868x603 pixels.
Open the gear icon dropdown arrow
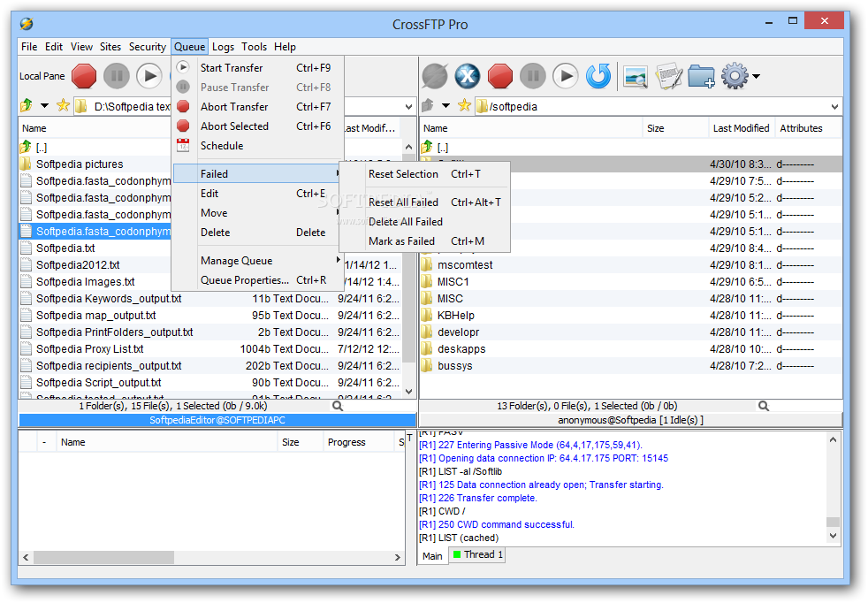pyautogui.click(x=756, y=76)
